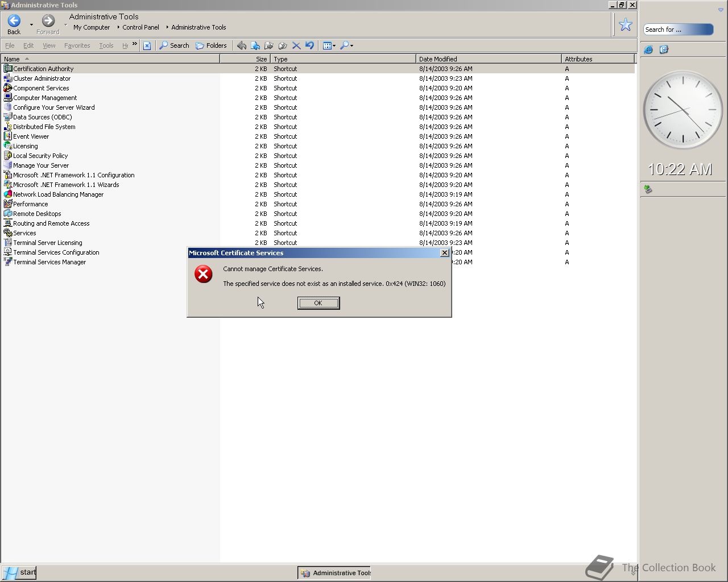
Task: Open the Start menu button
Action: click(x=19, y=572)
